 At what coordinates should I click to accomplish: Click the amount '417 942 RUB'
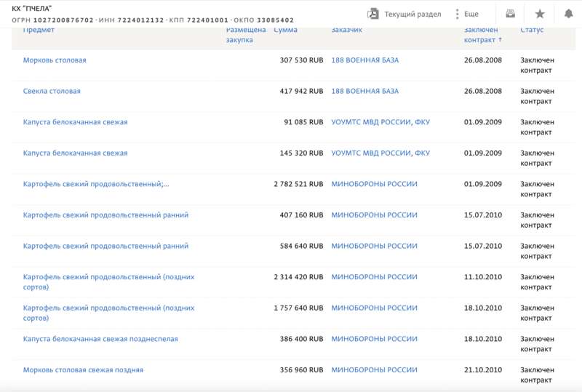[301, 91]
